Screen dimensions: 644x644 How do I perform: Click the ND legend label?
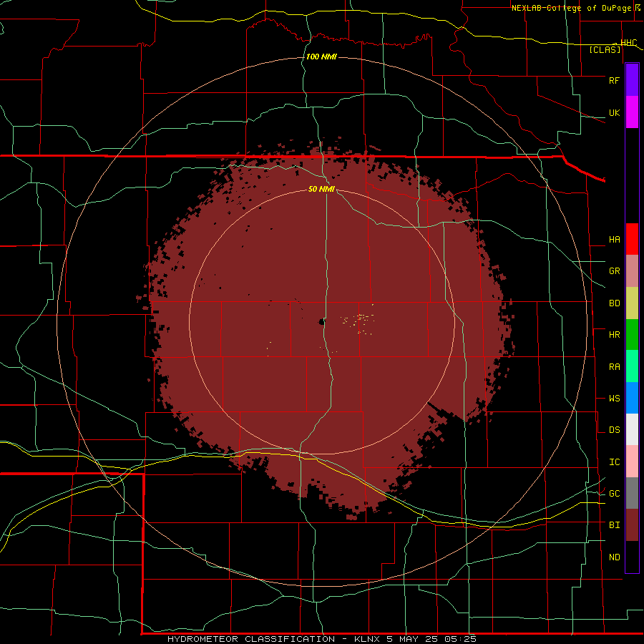tap(614, 557)
